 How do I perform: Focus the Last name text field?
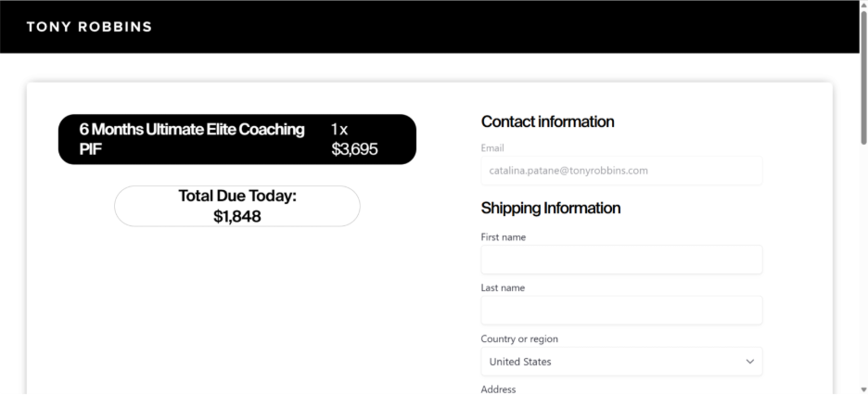coord(621,311)
